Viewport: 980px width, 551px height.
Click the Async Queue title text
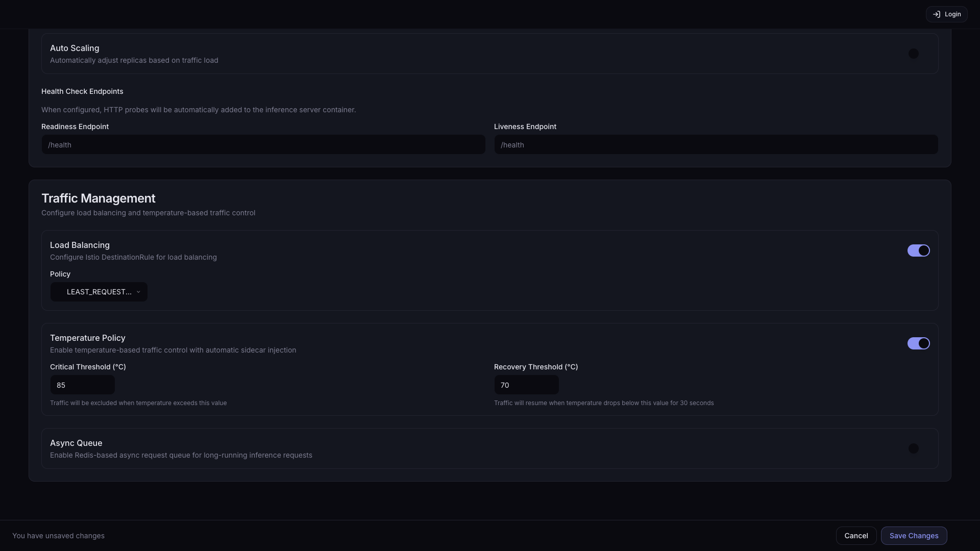click(76, 443)
